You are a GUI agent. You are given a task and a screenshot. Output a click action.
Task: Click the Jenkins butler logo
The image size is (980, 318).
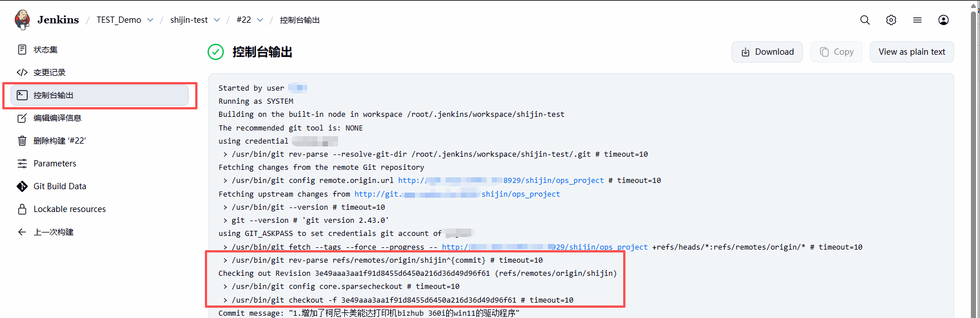point(22,19)
